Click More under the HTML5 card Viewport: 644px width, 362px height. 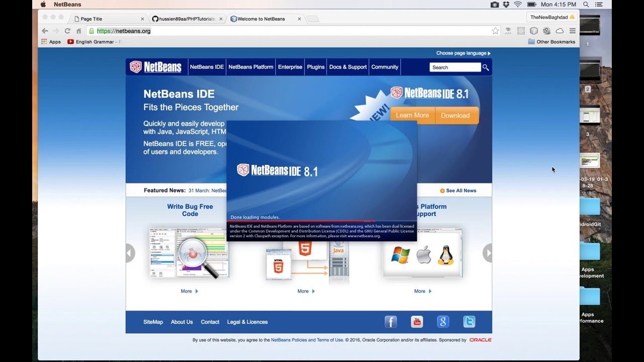306,291
